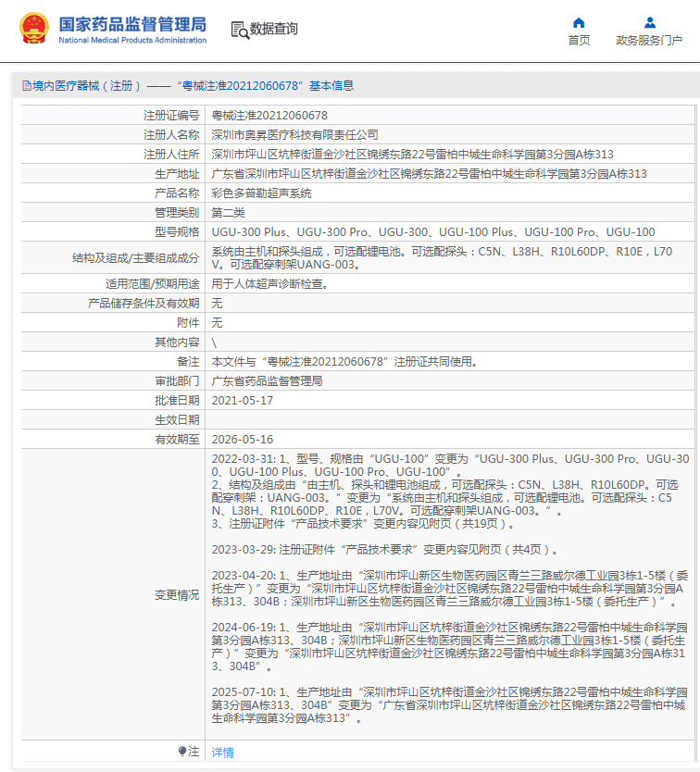Image resolution: width=700 pixels, height=772 pixels.
Task: Click the 数据查询 title text
Action: coord(274,30)
